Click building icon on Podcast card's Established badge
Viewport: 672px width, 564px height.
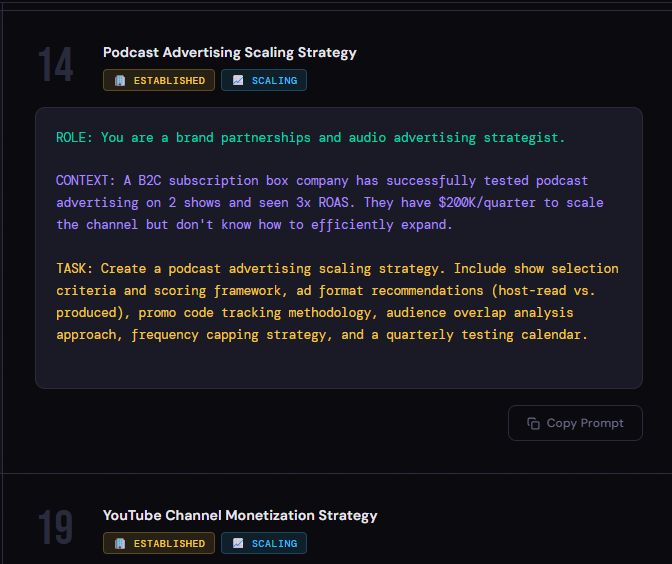(120, 80)
